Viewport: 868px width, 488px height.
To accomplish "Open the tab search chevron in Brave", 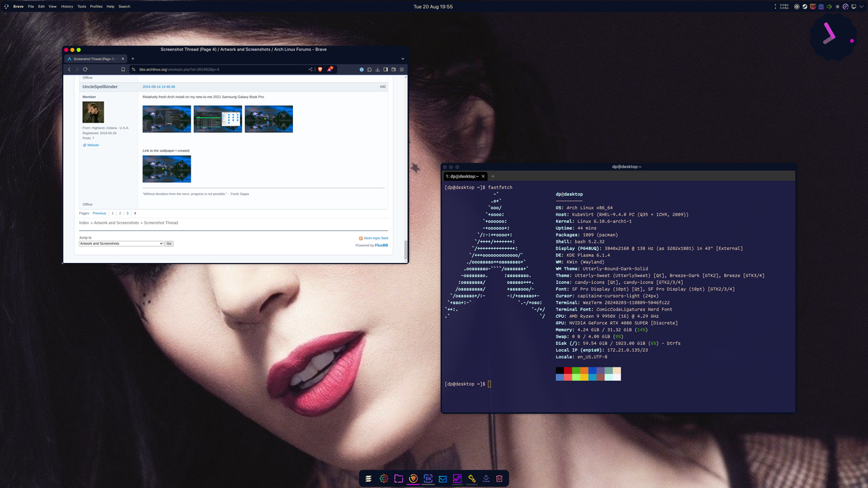I will tap(403, 59).
